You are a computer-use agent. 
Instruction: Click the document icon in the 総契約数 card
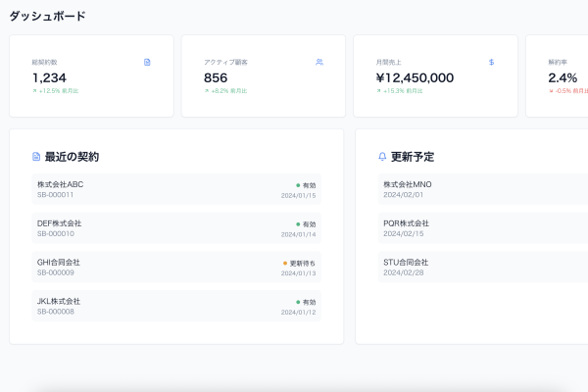click(147, 62)
